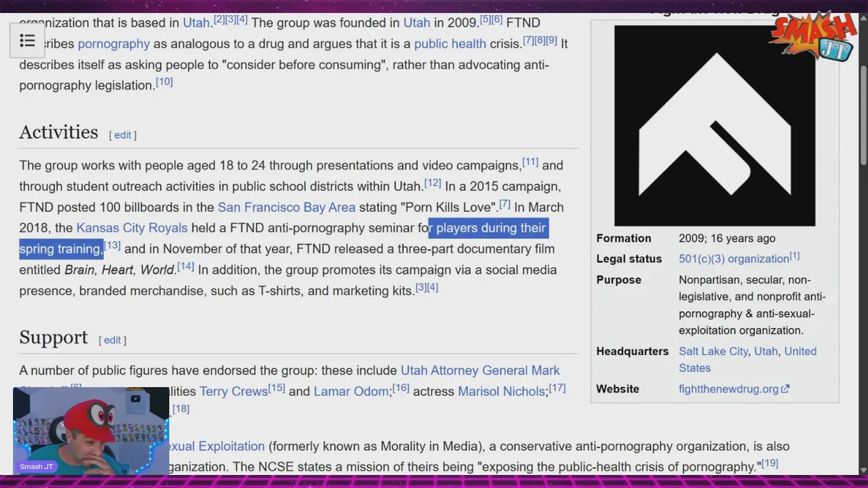The width and height of the screenshot is (868, 488).
Task: Jump to citation [16] after Lamar Odom
Action: pyautogui.click(x=401, y=388)
